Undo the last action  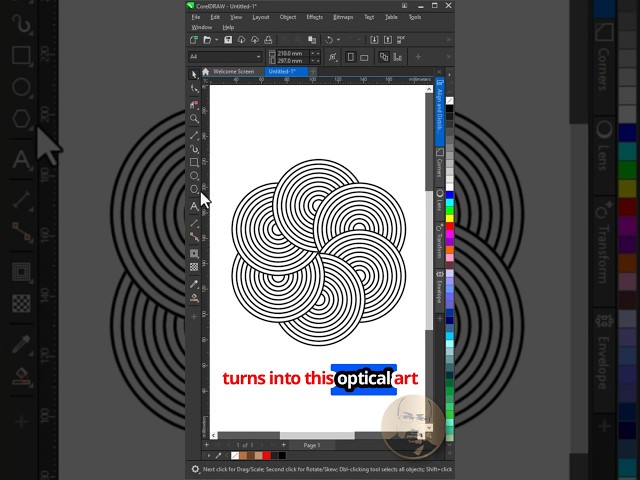coord(329,40)
